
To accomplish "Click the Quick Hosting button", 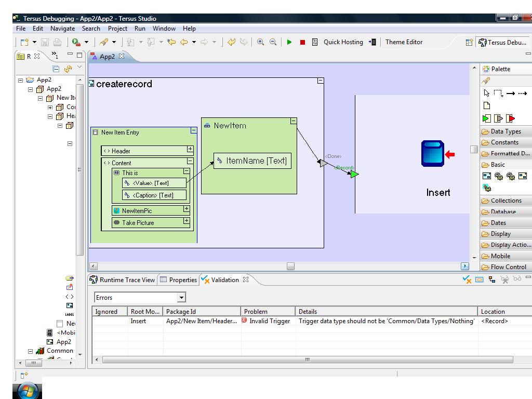I will point(343,42).
